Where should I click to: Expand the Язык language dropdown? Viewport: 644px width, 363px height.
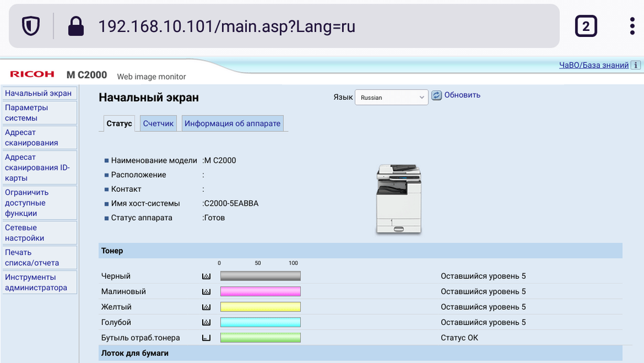[x=392, y=97]
